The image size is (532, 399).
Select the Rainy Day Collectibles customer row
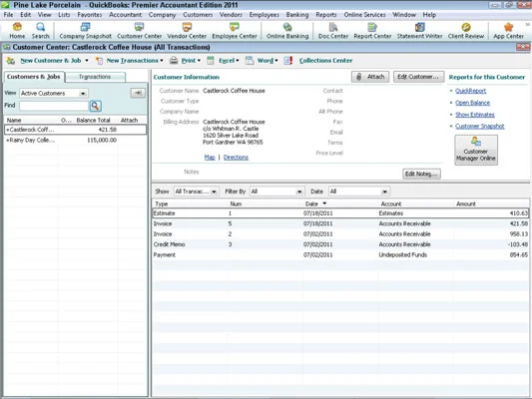75,140
